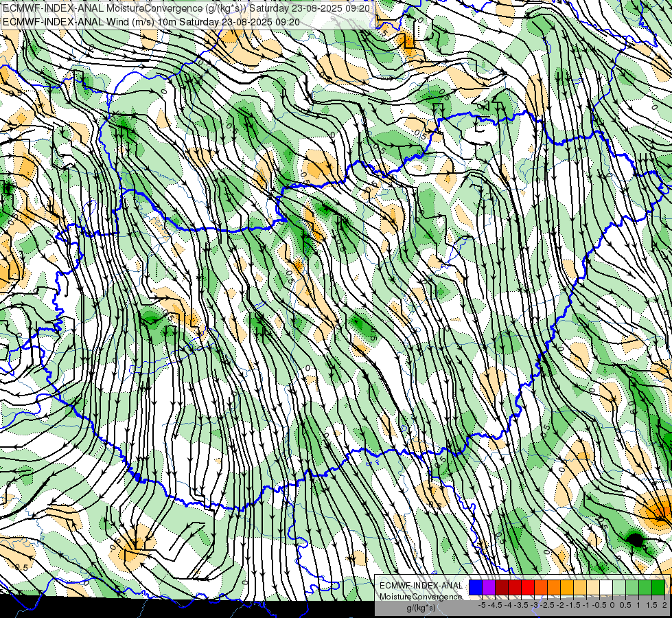Click the legend tick value 0.5
Viewport: 672px width, 618px height.
[625, 605]
